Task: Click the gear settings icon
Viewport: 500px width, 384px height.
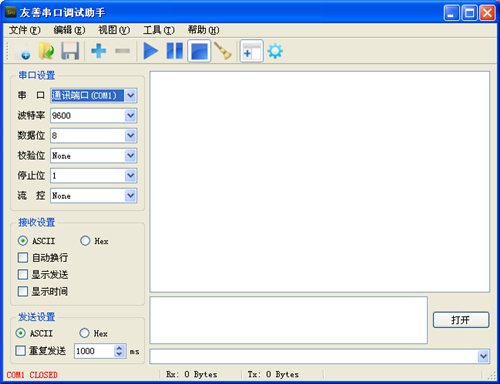Action: point(275,51)
